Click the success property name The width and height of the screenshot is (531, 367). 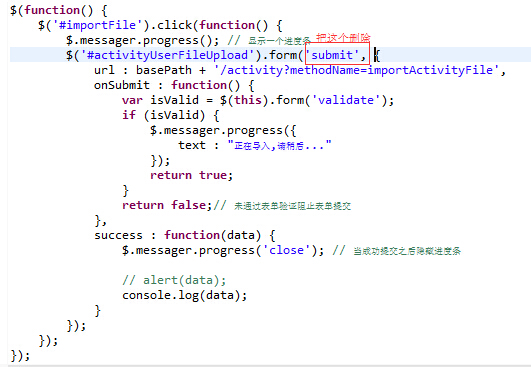pyautogui.click(x=118, y=235)
